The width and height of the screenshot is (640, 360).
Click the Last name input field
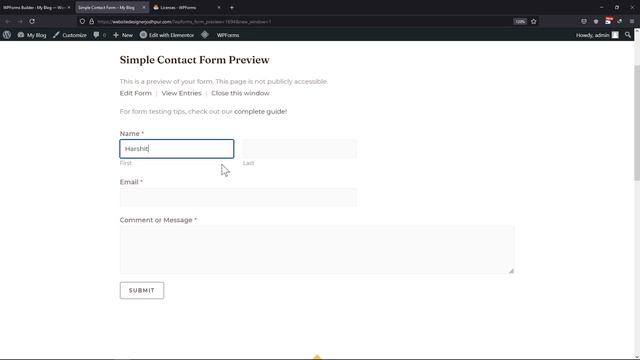pos(300,149)
